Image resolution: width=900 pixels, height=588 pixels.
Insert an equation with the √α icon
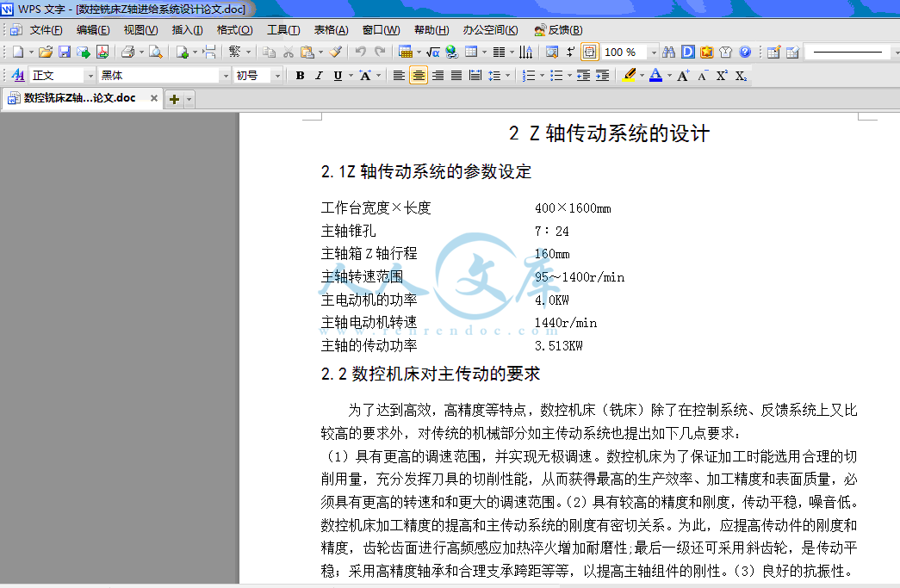433,53
